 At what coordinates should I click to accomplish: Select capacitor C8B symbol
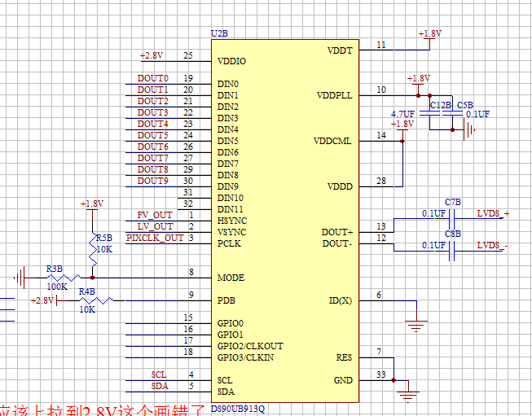tap(451, 252)
